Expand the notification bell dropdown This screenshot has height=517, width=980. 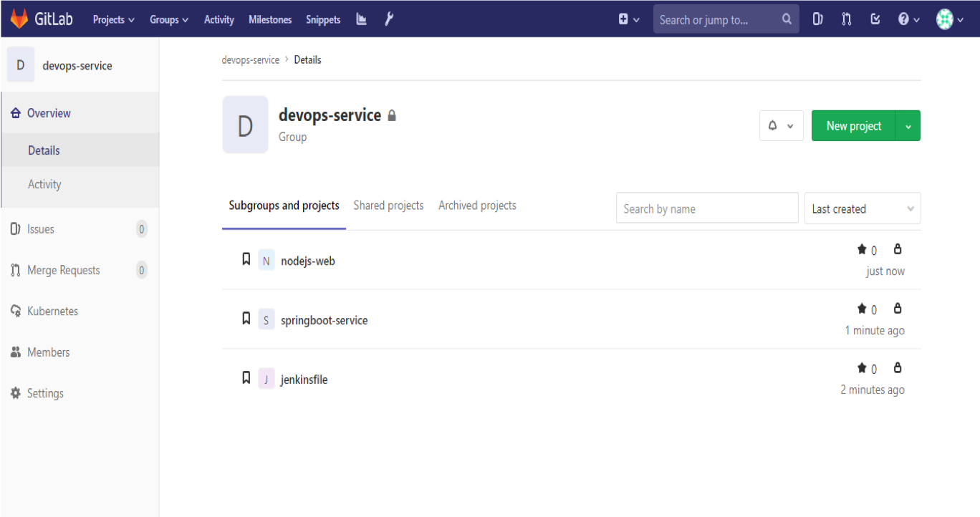pos(781,125)
